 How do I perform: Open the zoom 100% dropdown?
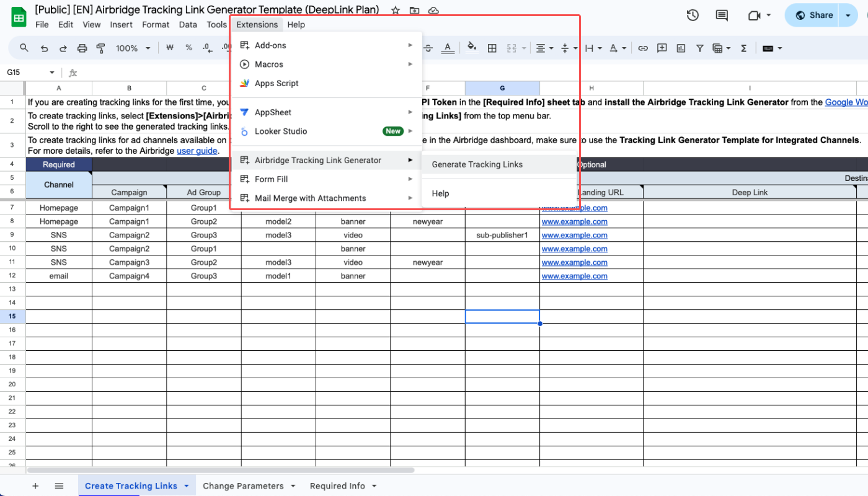tap(133, 48)
